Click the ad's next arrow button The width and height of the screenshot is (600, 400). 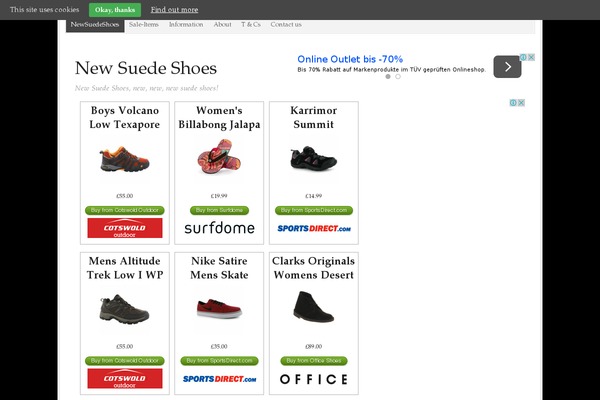tap(507, 67)
